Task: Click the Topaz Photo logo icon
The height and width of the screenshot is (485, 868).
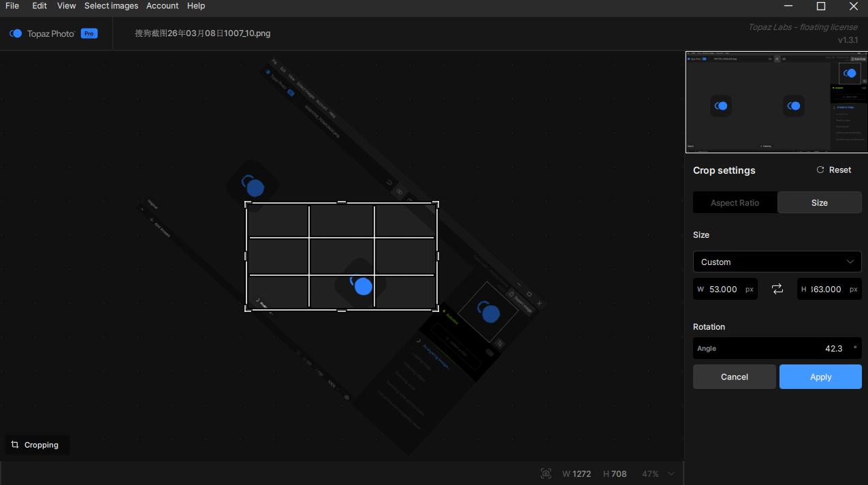Action: click(x=16, y=33)
